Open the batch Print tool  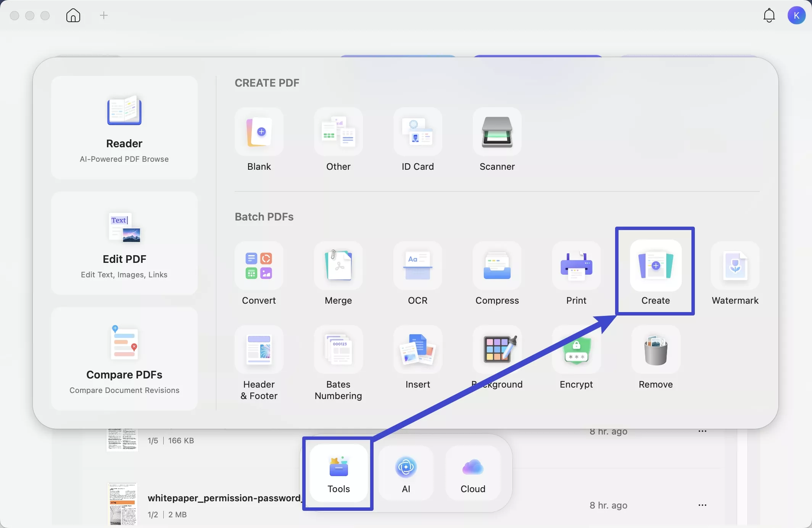coord(576,266)
